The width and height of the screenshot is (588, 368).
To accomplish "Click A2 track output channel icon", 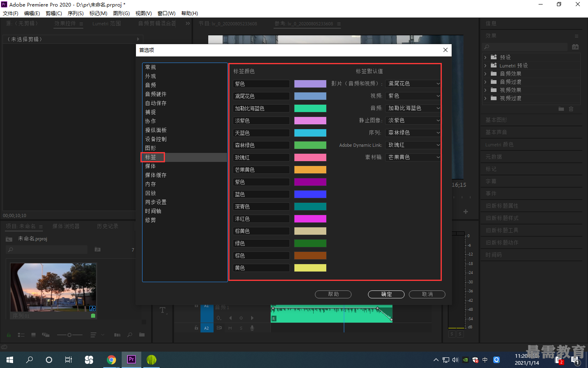I will click(x=219, y=328).
